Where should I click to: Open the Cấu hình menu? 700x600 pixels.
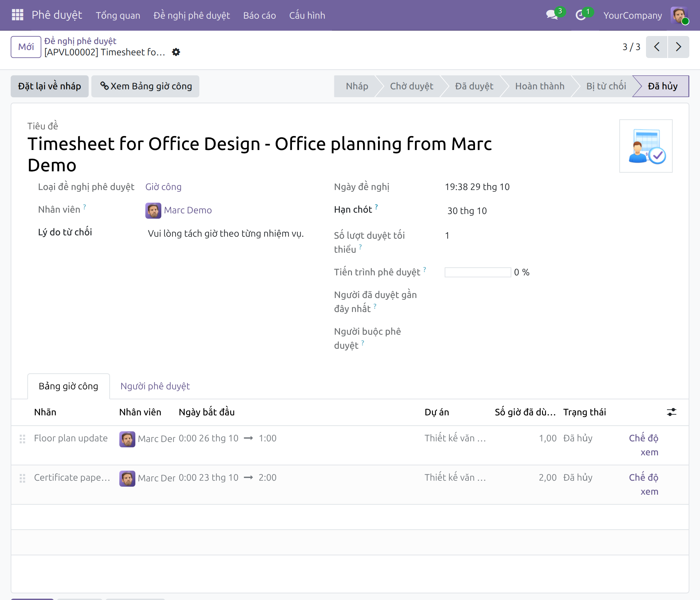point(307,15)
